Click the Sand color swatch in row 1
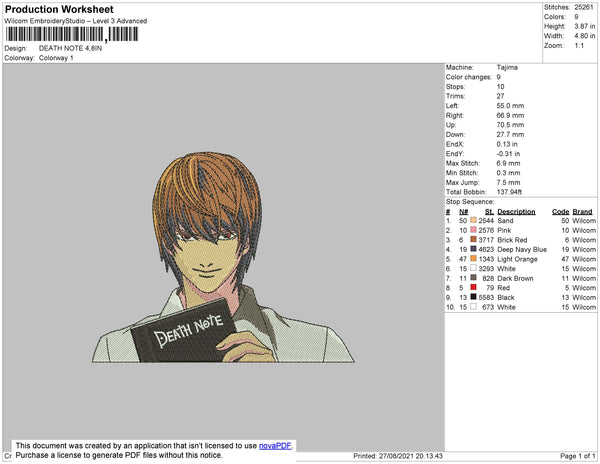 pos(473,220)
